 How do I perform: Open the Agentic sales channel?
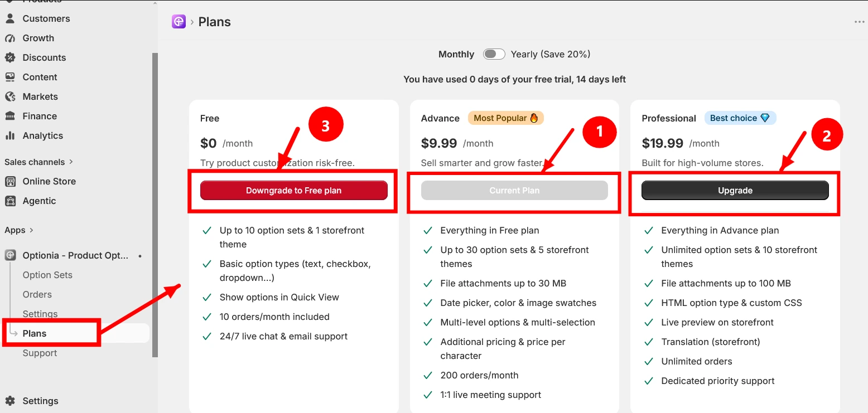pos(39,201)
